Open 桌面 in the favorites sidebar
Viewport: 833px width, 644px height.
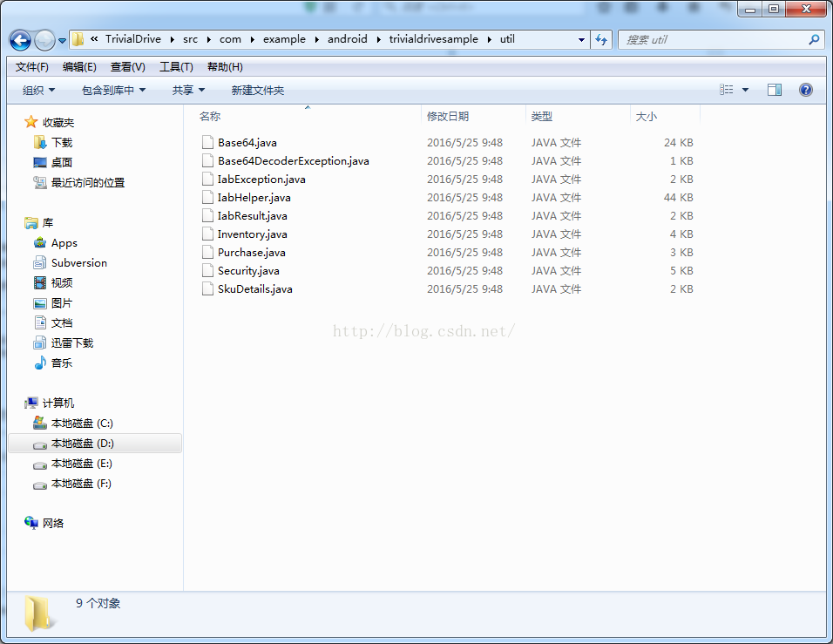[61, 163]
